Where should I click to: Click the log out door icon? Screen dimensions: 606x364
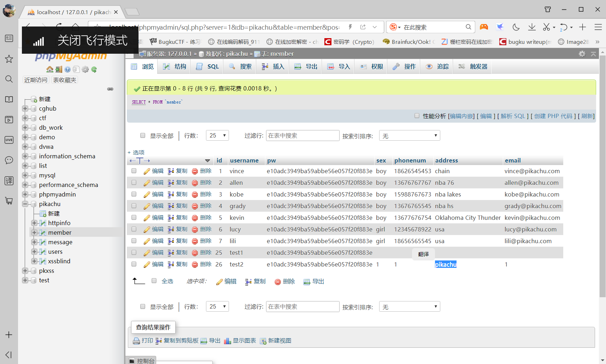tap(59, 69)
